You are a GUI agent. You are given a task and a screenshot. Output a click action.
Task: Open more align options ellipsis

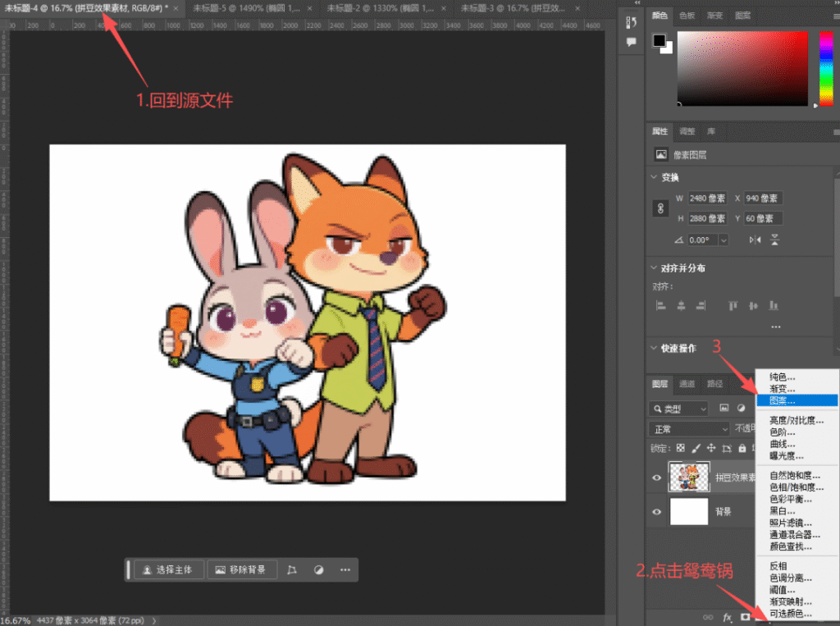point(776,327)
